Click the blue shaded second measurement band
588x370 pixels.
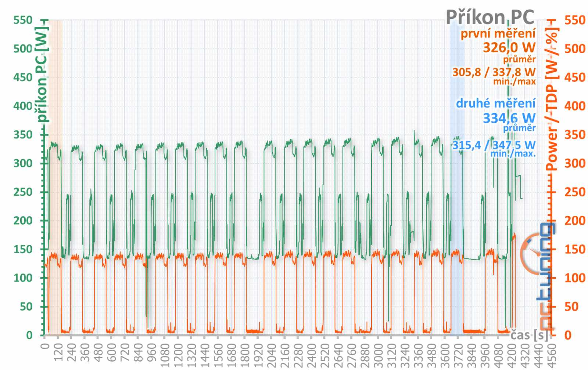[x=457, y=177]
